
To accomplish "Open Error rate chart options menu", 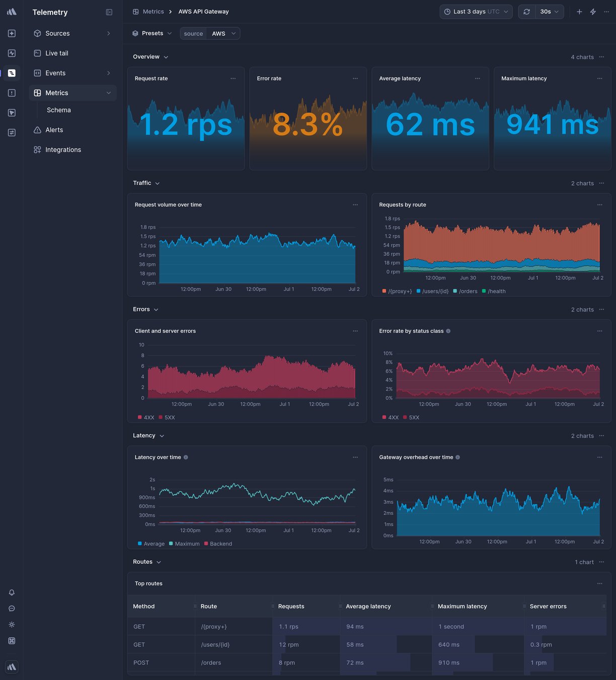I will pos(355,79).
